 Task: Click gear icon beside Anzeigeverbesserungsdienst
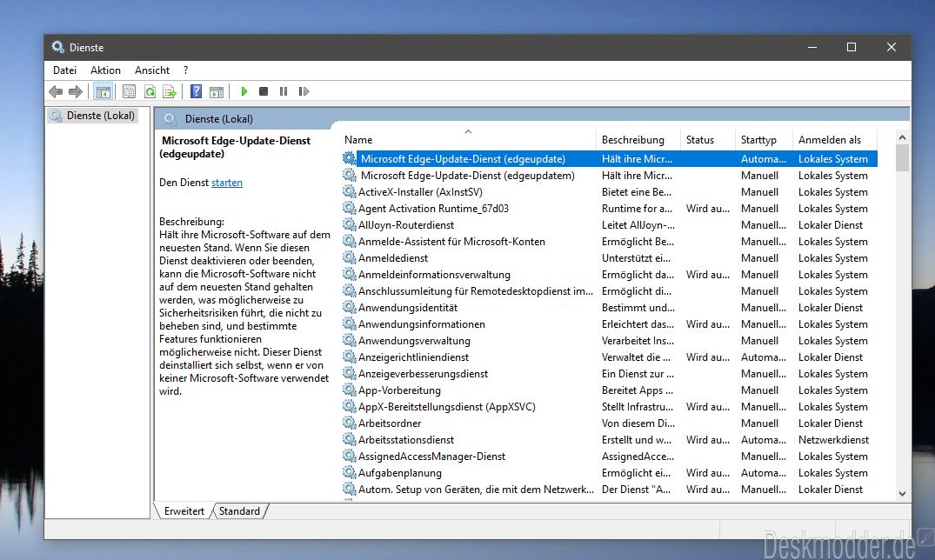coord(350,373)
